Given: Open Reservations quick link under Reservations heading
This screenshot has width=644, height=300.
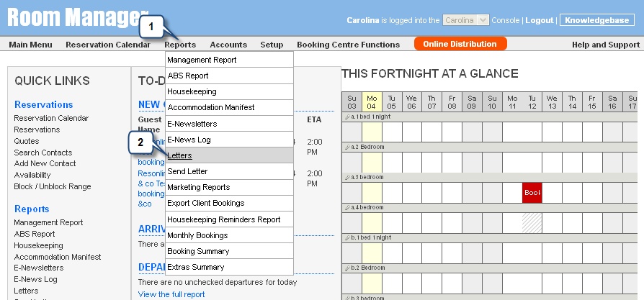Looking at the screenshot, I should click(37, 129).
